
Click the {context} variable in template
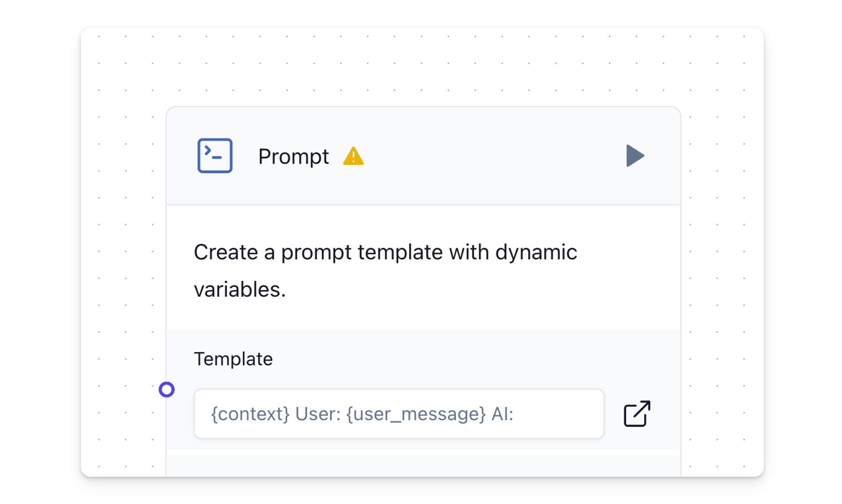pyautogui.click(x=250, y=414)
